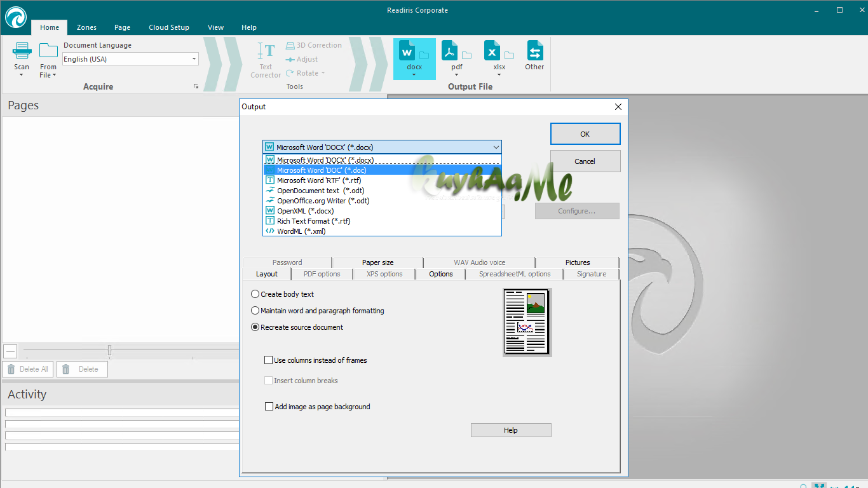Open the PDF options tab
The image size is (868, 488).
point(322,274)
